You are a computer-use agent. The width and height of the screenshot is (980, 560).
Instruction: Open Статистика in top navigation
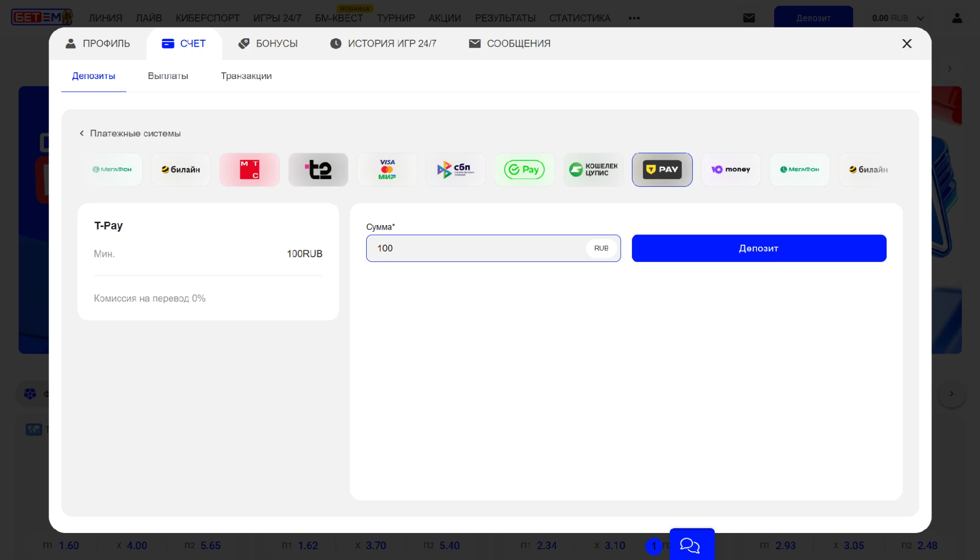point(580,18)
